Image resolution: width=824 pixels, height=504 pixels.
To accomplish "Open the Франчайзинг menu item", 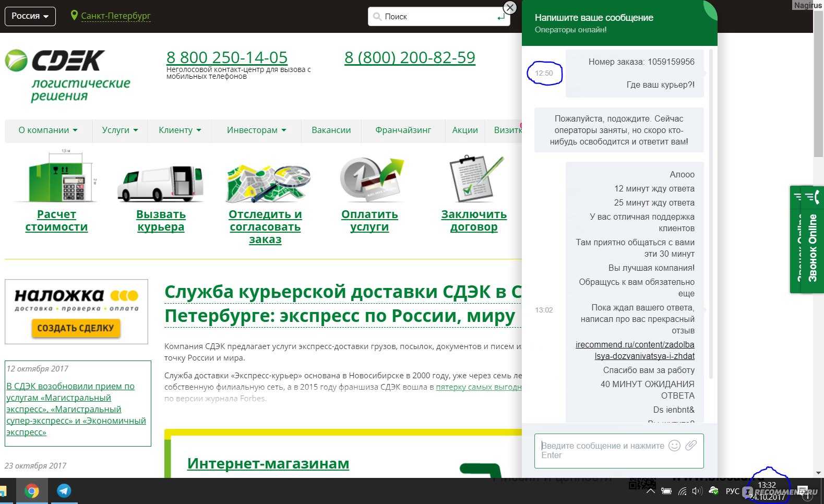I will (403, 130).
